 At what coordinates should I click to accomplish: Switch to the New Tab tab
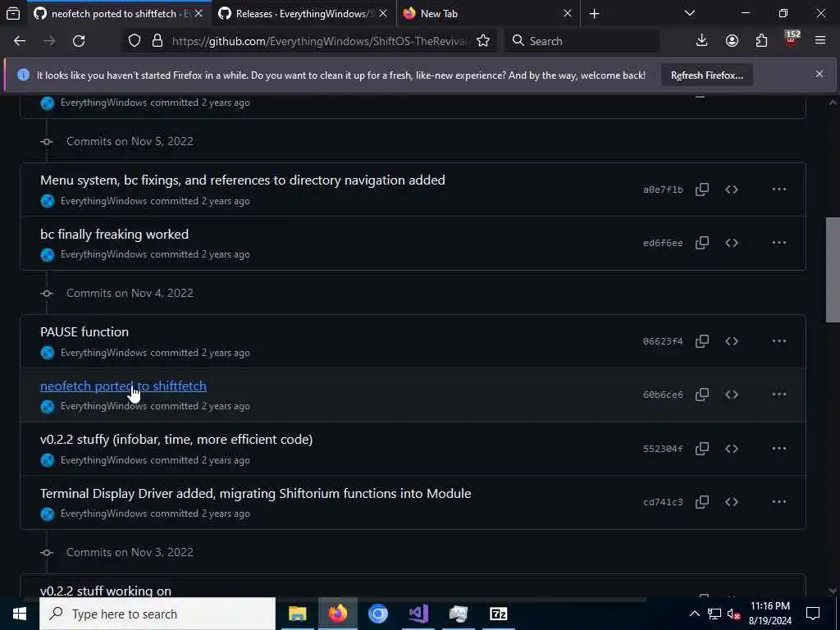pyautogui.click(x=481, y=14)
